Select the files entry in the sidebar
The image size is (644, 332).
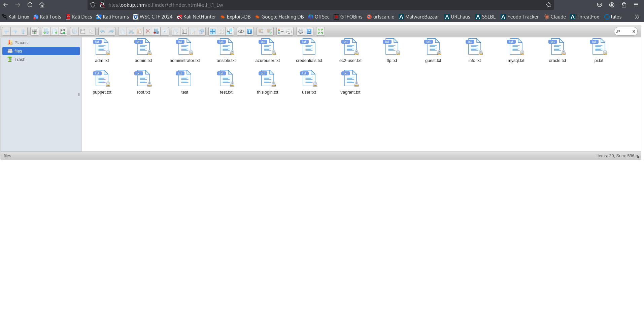[x=18, y=51]
